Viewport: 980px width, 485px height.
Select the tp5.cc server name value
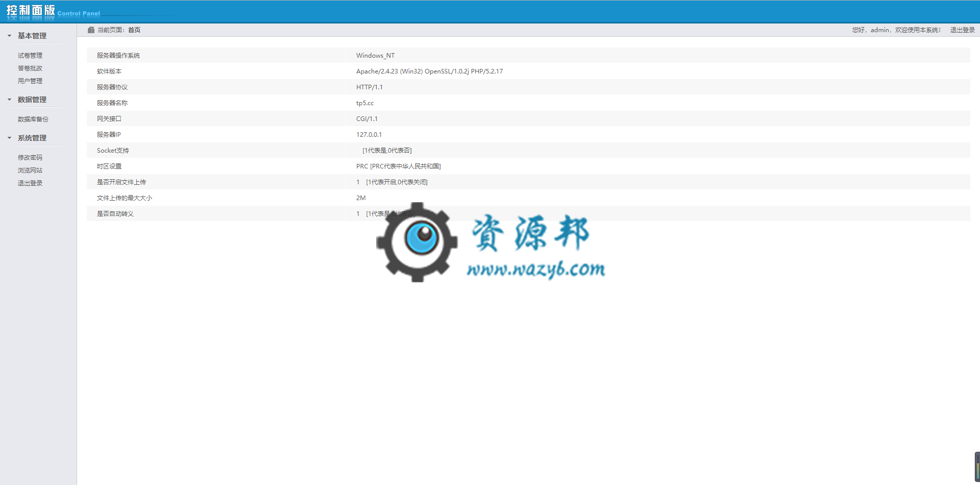(x=365, y=103)
